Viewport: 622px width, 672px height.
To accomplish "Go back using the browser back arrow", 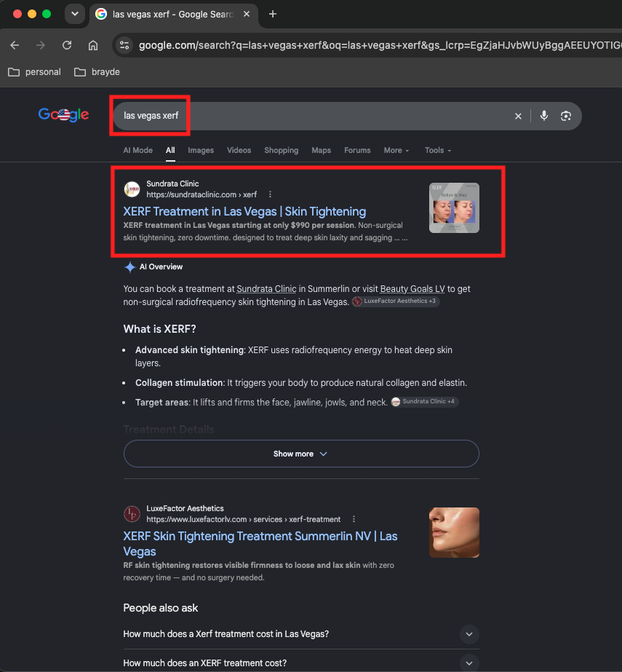I will pos(15,45).
